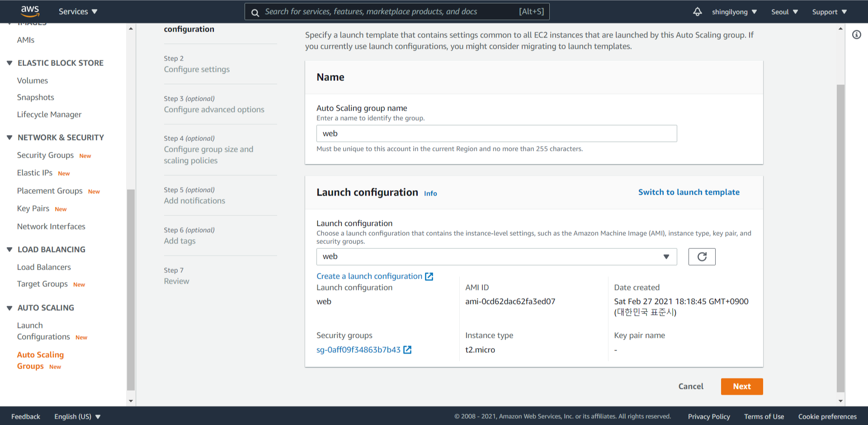Click the Auto Scaling group name field
868x425 pixels.
(496, 134)
